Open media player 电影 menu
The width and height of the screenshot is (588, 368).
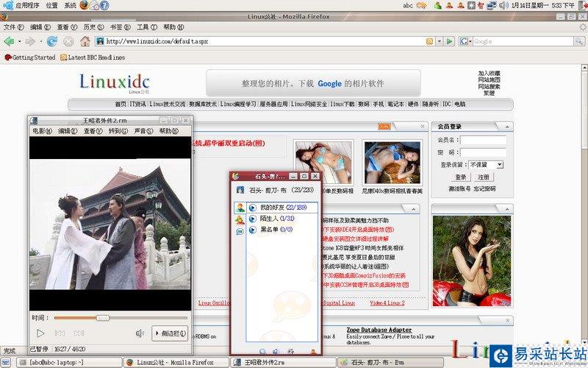[43, 131]
